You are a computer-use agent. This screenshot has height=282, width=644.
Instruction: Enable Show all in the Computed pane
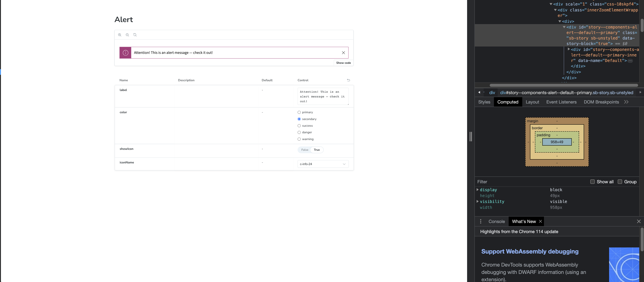pos(593,182)
